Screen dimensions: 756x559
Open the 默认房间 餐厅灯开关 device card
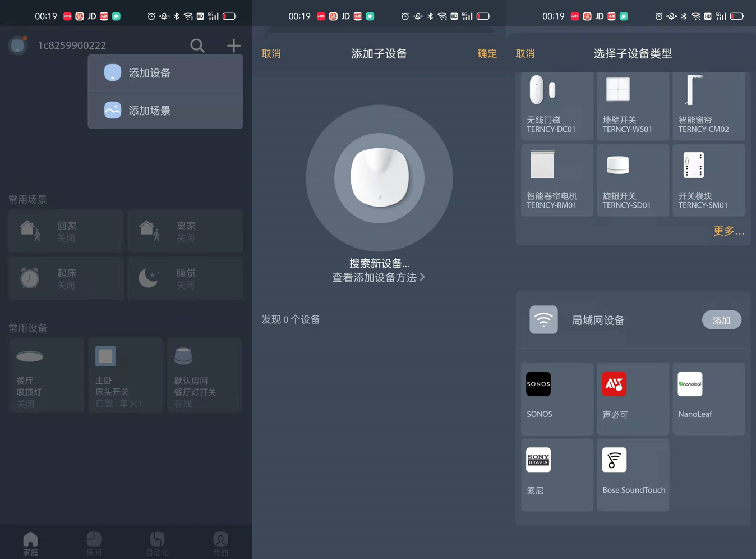[205, 375]
